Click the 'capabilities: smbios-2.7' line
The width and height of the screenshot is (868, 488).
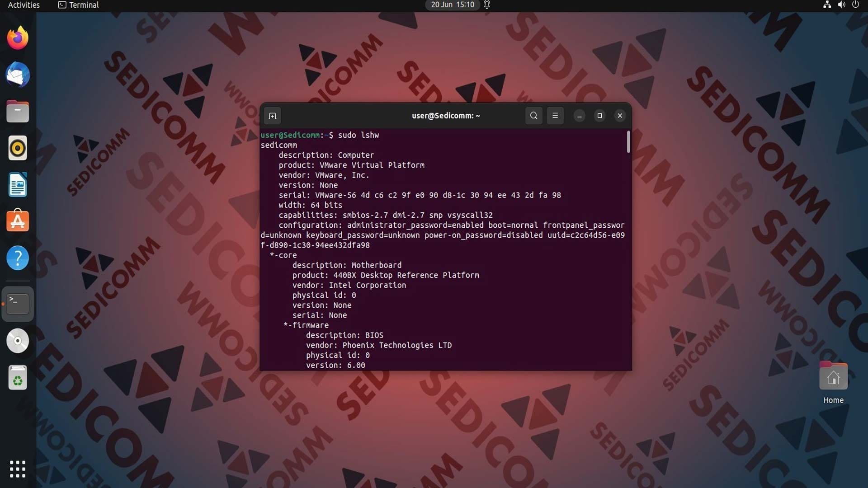(385, 215)
